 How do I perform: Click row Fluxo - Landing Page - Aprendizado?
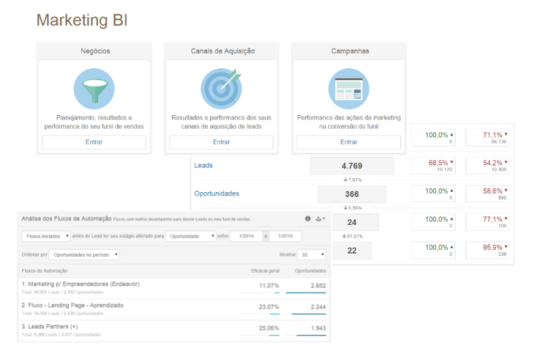coord(174,309)
